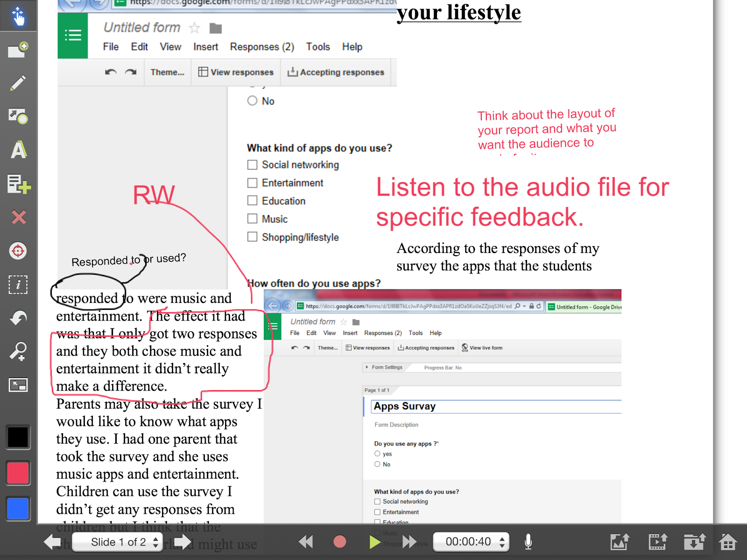Click Theme... button in larger Forms toolbar
This screenshot has width=747, height=560.
(167, 72)
